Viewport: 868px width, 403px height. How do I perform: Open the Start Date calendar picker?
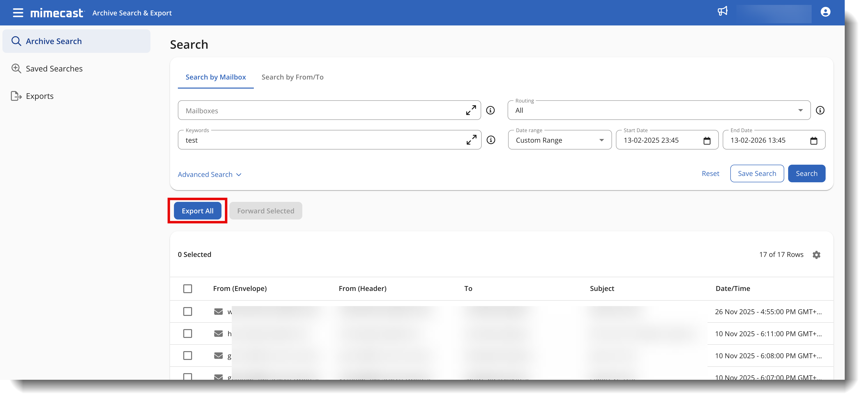(707, 140)
